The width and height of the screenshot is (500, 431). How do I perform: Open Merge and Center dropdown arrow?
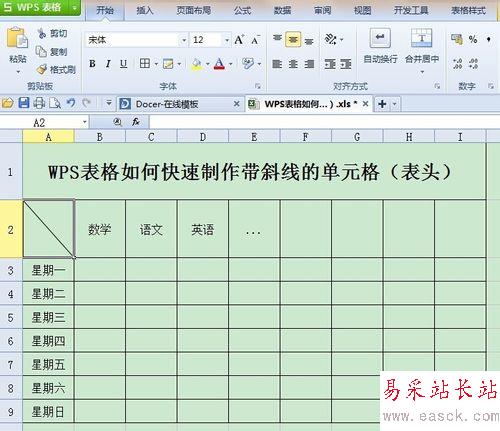tap(422, 71)
